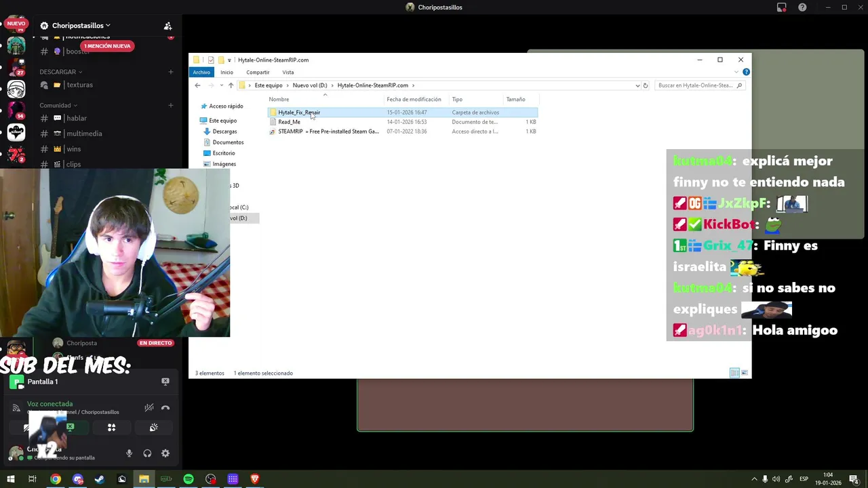Click properties icon in Explorer title bar
868x488 pixels.
[211, 60]
